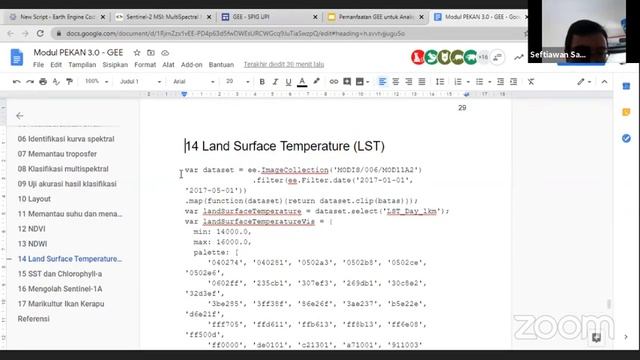The image size is (640, 360).
Task: Reload the page in browser
Action: 40,33
